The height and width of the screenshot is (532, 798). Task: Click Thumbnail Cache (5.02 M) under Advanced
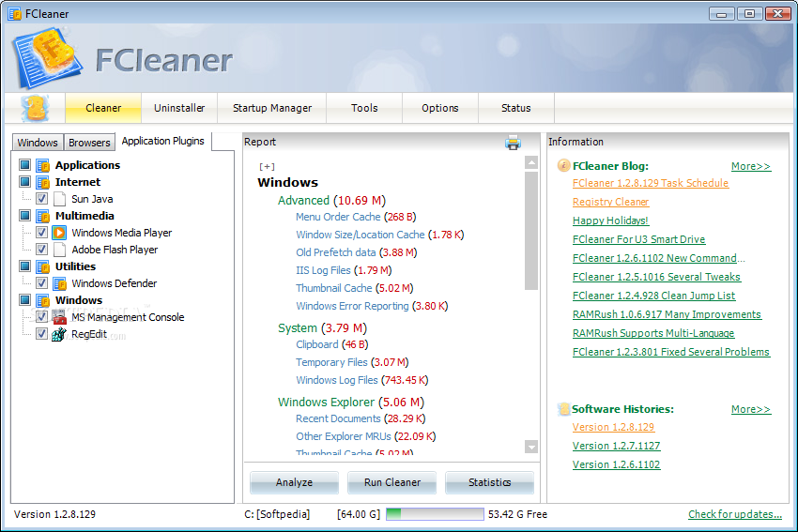[x=354, y=288]
